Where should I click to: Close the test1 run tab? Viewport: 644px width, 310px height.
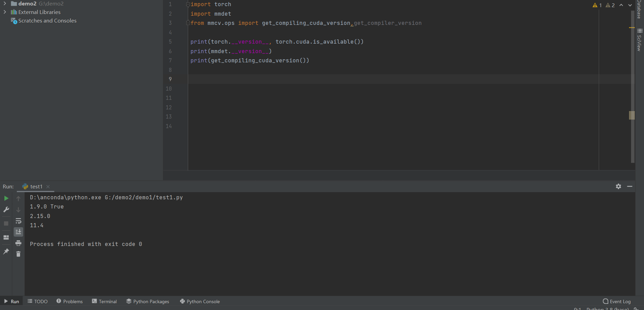[48, 187]
